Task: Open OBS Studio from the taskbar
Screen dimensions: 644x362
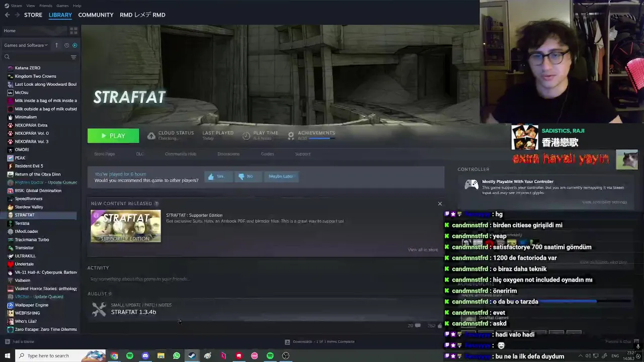Action: click(x=286, y=356)
